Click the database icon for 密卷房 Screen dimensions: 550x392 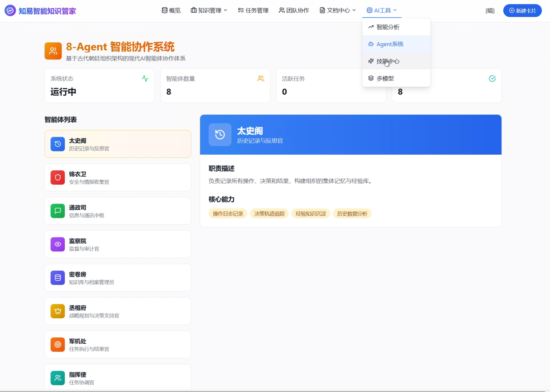tap(58, 278)
